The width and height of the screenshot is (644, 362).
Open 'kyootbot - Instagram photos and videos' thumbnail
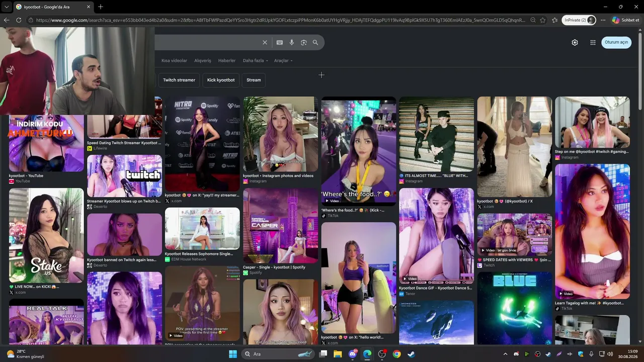(x=280, y=134)
